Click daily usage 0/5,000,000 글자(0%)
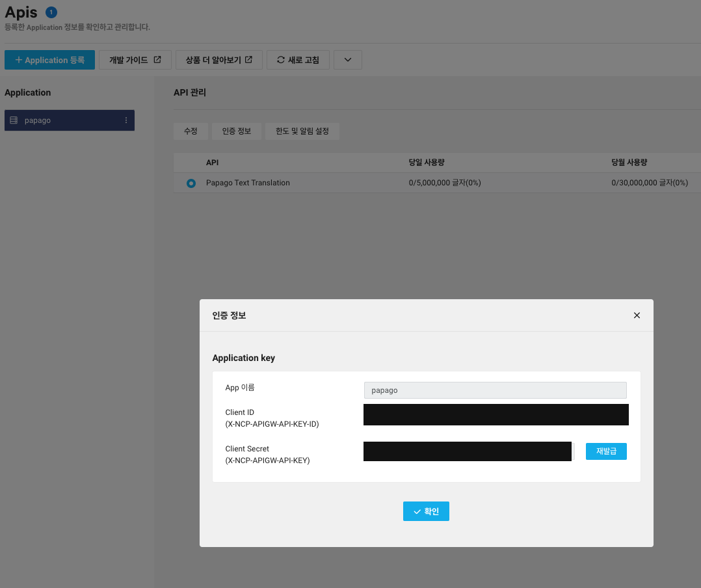 (x=445, y=183)
